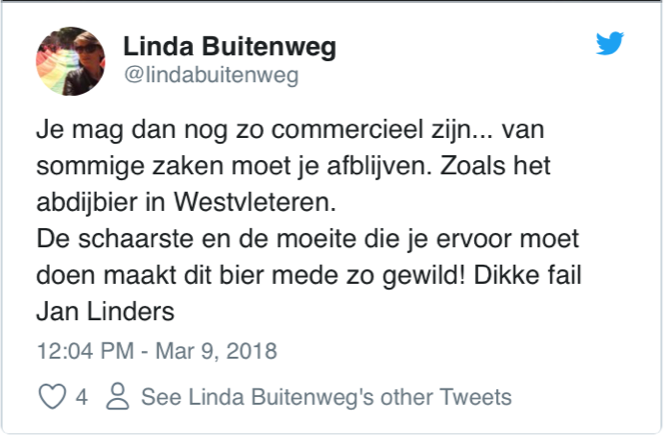Click the like count number 4
The height and width of the screenshot is (438, 665).
point(81,397)
